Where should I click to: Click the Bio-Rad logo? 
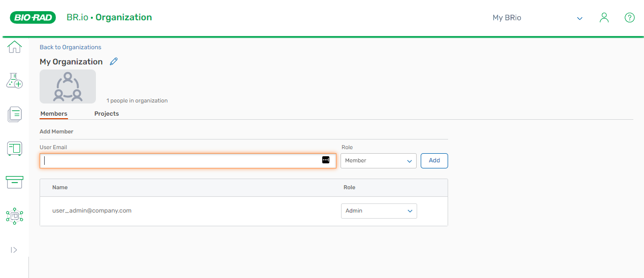click(x=33, y=18)
